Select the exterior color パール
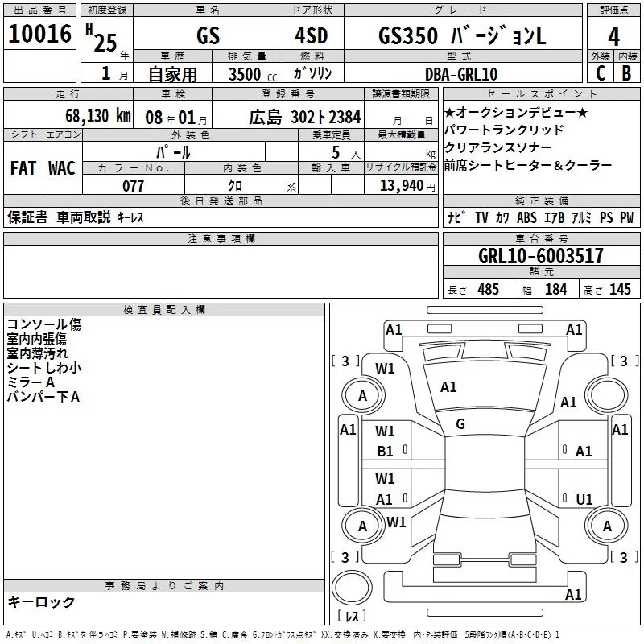Image resolution: width=644 pixels, height=644 pixels. point(173,152)
